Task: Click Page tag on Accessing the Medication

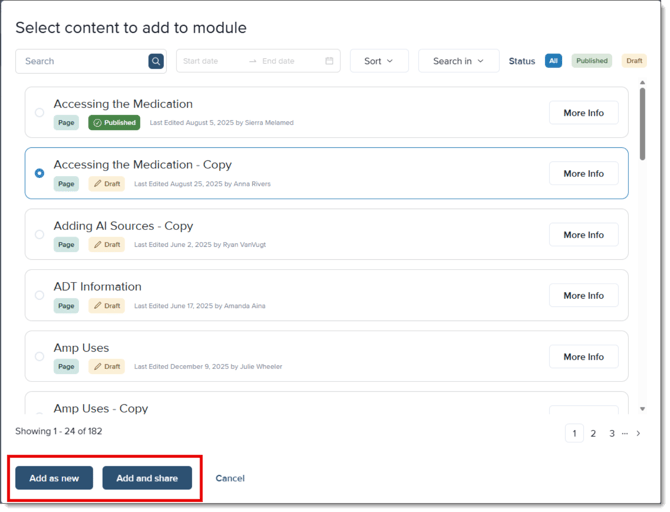Action: [x=66, y=123]
